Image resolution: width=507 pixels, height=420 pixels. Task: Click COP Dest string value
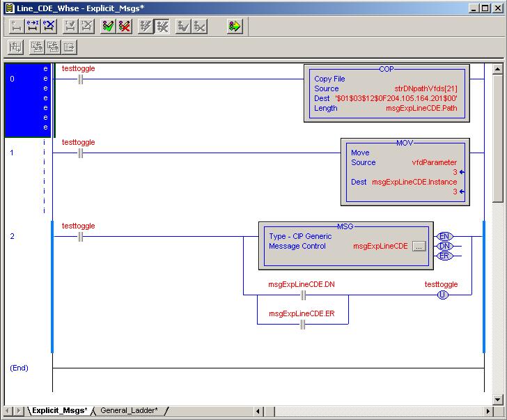[x=396, y=98]
